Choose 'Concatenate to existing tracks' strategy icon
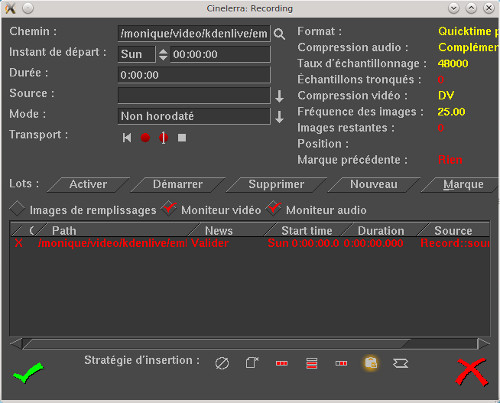 click(x=341, y=363)
